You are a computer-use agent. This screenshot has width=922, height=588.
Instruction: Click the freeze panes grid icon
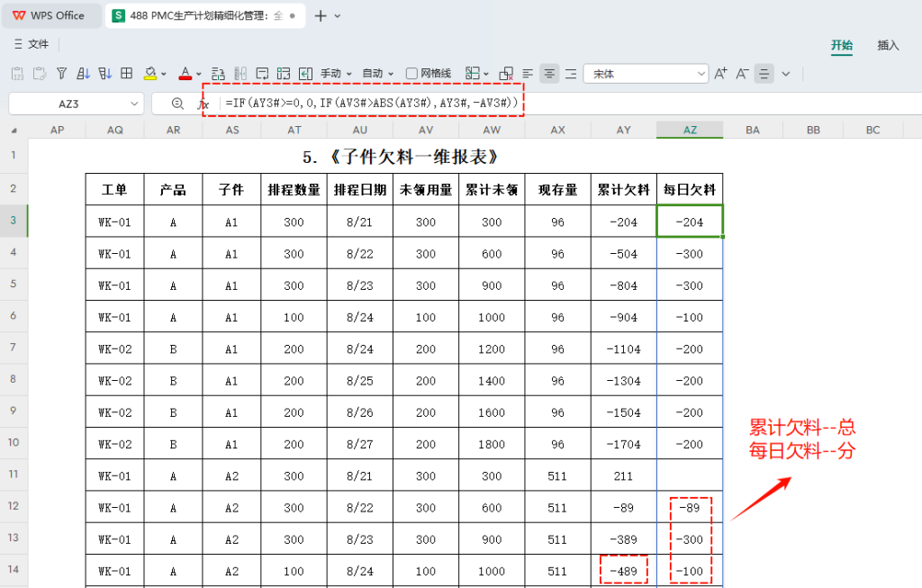coord(284,74)
